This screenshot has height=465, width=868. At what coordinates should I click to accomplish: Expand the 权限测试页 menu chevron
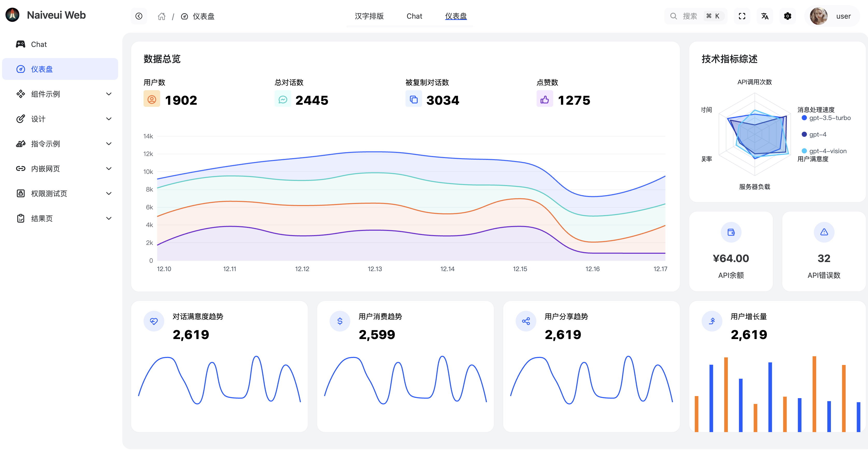pos(109,194)
